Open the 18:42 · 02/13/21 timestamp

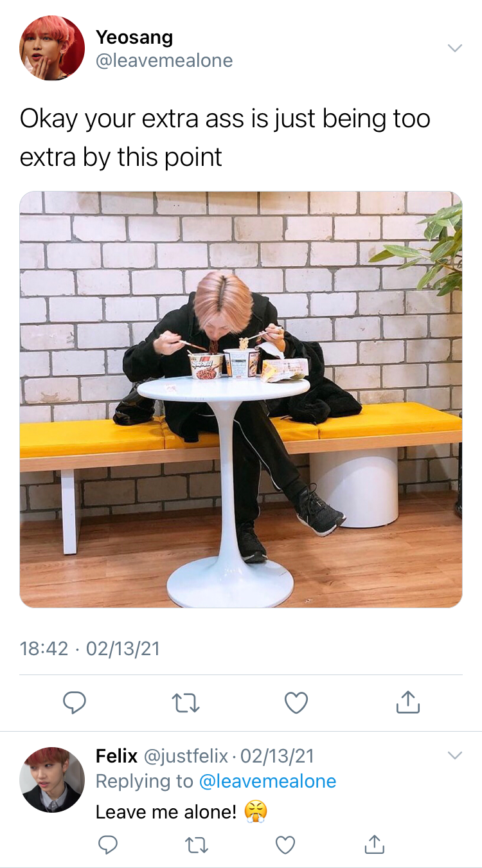pos(89,649)
